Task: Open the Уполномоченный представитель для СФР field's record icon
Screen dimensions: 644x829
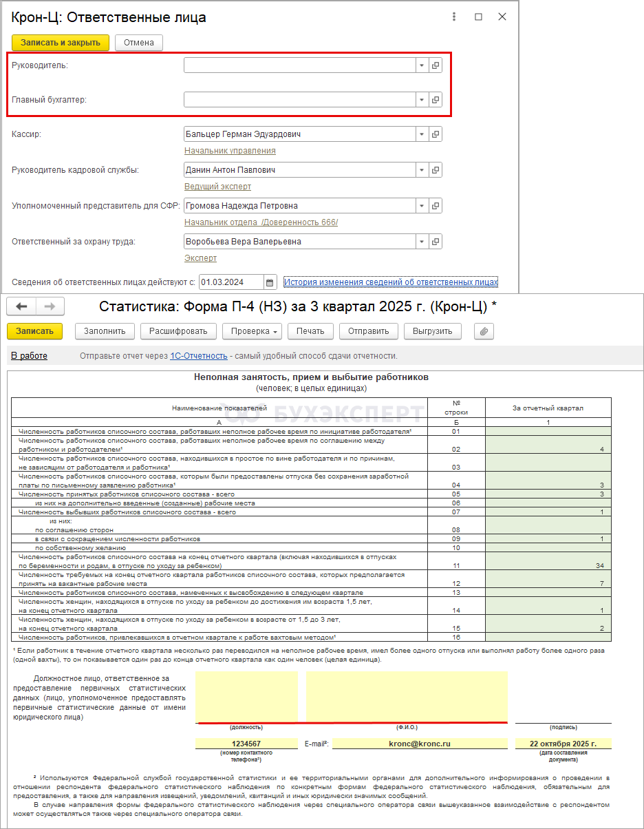Action: [x=436, y=206]
